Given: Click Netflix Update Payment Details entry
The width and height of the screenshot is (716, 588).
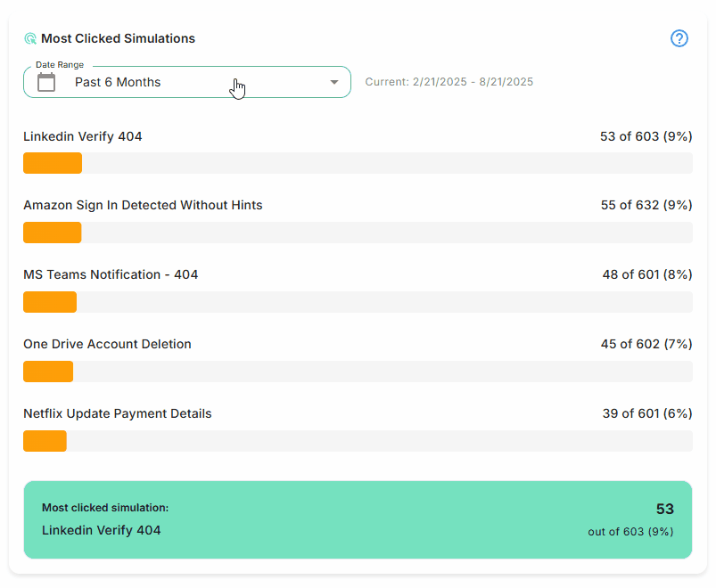Looking at the screenshot, I should [118, 413].
